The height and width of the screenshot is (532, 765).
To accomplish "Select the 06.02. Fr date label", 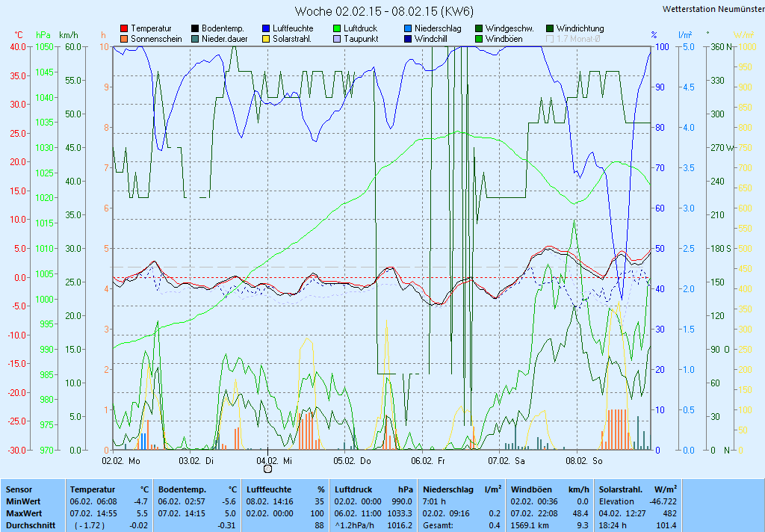I will click(430, 461).
